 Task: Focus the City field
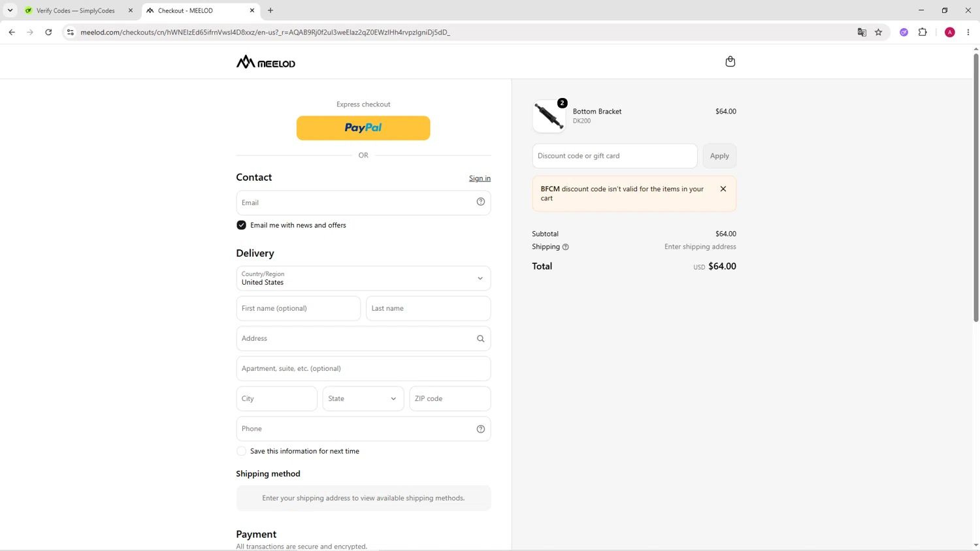(277, 399)
